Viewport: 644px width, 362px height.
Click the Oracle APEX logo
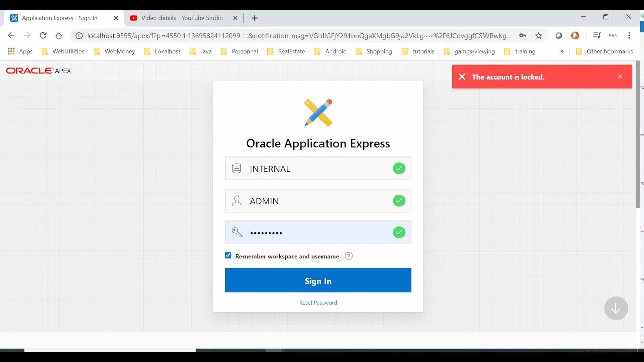pos(38,71)
